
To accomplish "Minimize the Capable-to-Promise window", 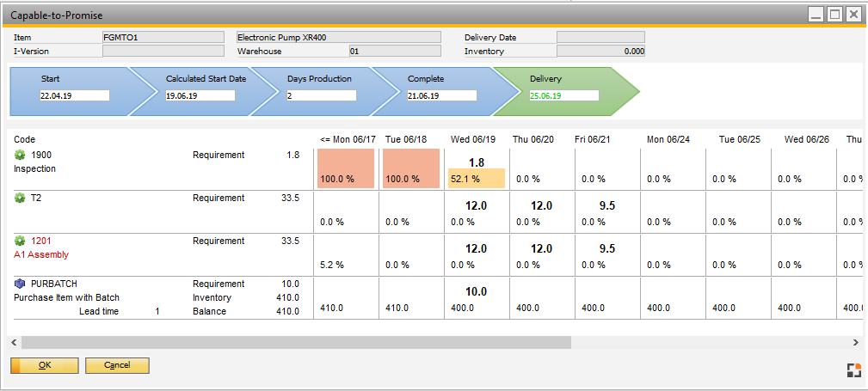I will [x=816, y=14].
